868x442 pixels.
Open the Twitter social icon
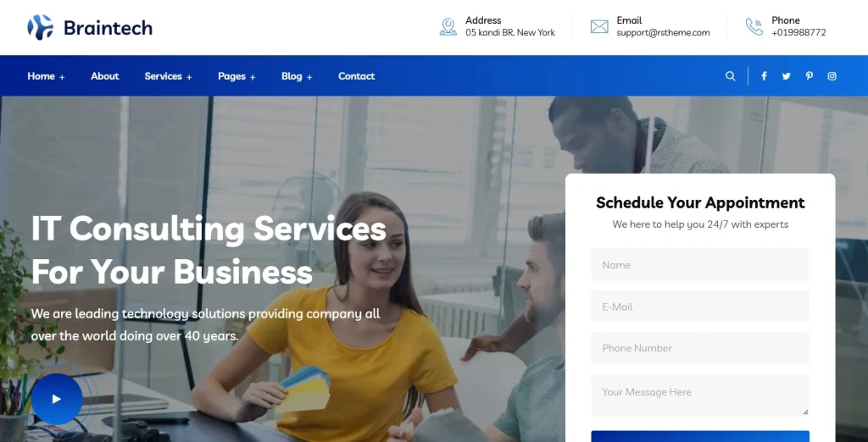[786, 76]
